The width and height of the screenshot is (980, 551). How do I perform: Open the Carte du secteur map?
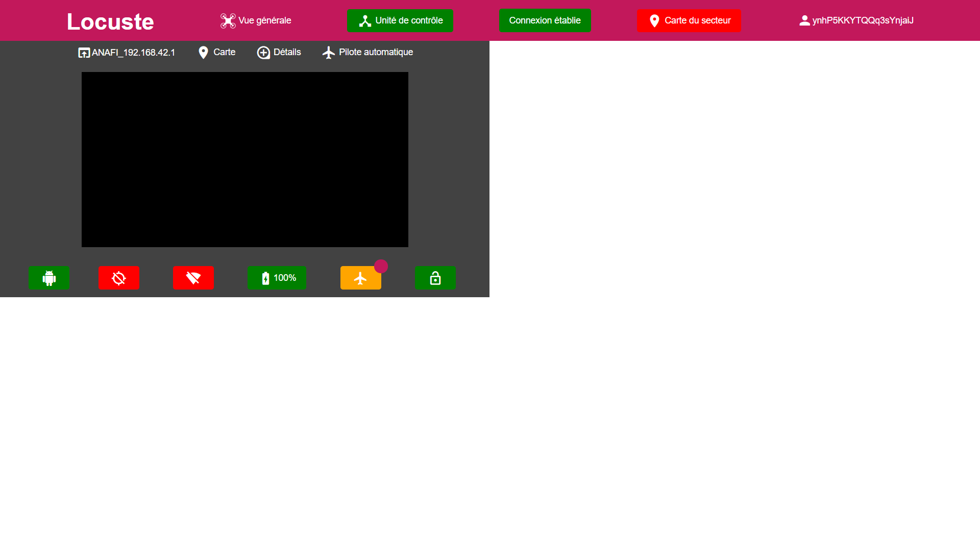(x=689, y=20)
